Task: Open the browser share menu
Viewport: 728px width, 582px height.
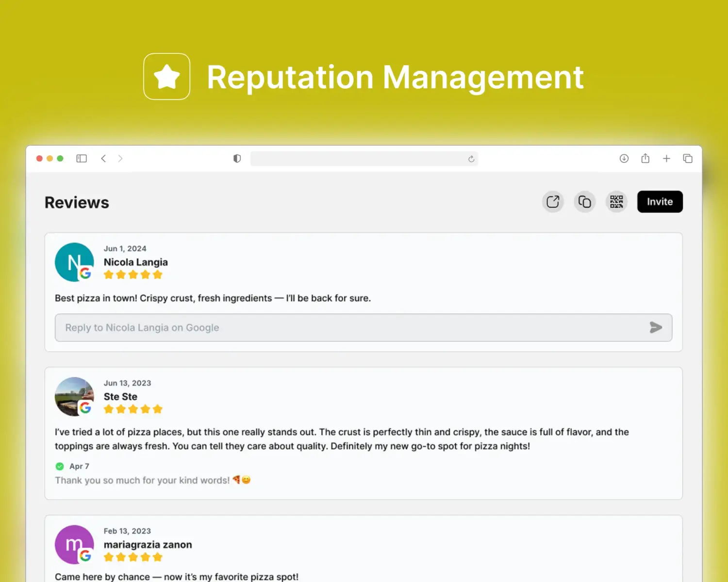Action: point(645,159)
